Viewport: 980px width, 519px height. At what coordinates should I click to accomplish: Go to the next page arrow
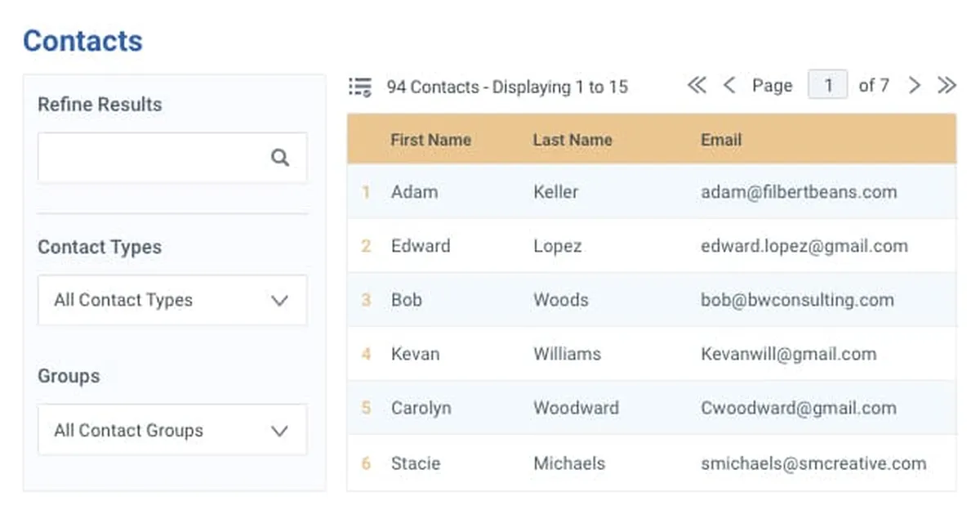click(x=915, y=85)
